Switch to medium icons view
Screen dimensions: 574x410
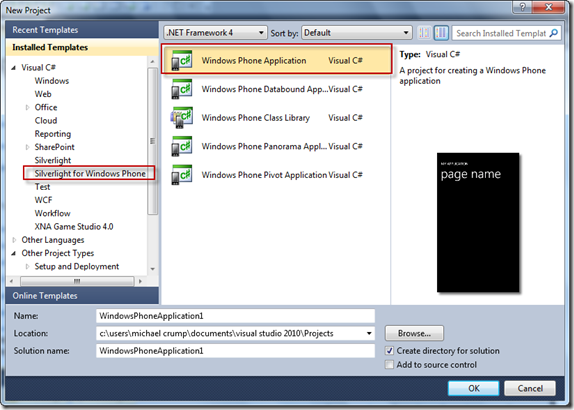(x=441, y=33)
